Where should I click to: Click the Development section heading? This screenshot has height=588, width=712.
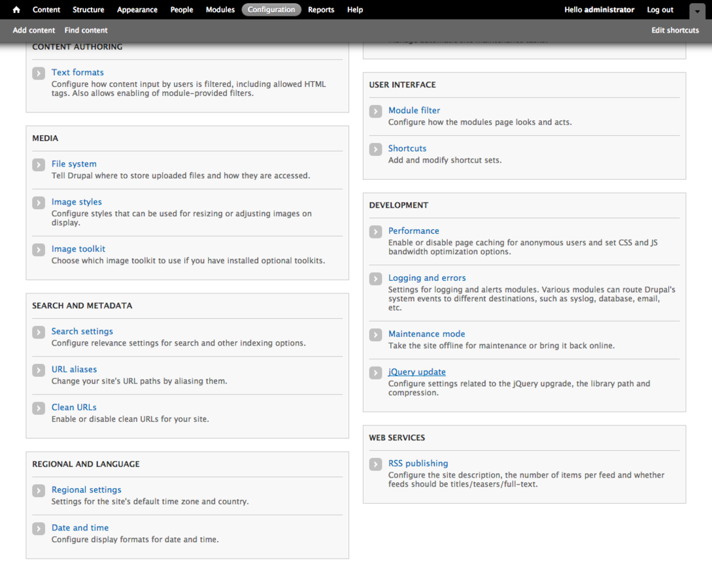point(399,205)
